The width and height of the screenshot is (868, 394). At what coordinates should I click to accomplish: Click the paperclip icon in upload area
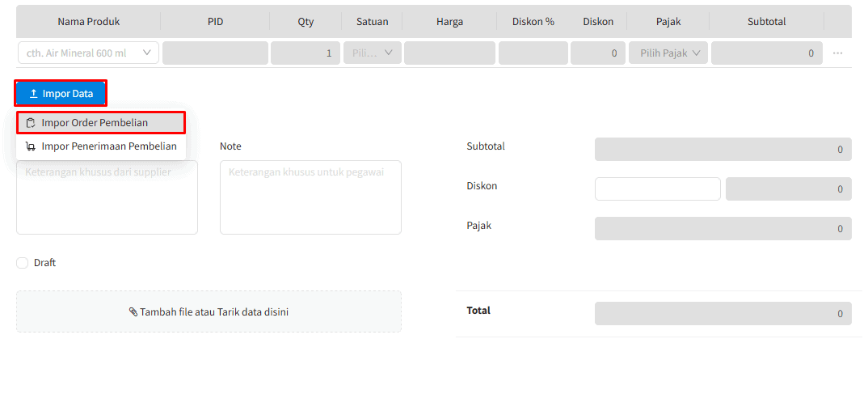click(133, 312)
